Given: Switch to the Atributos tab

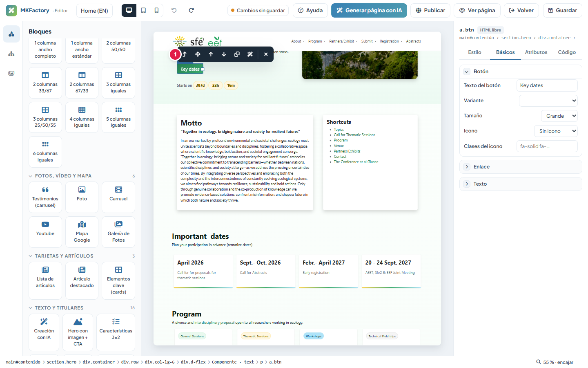Looking at the screenshot, I should point(536,52).
